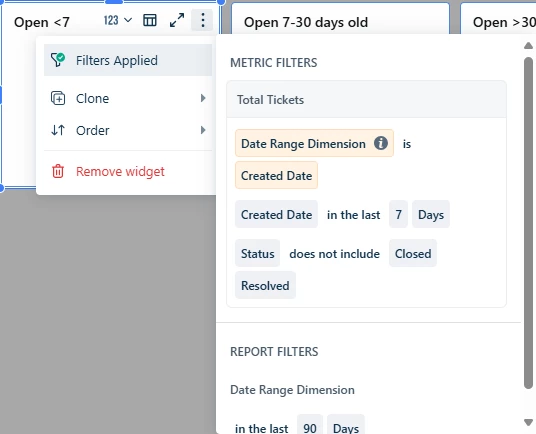This screenshot has width=536, height=434.
Task: Open the three-dot widget options menu
Action: coord(202,20)
